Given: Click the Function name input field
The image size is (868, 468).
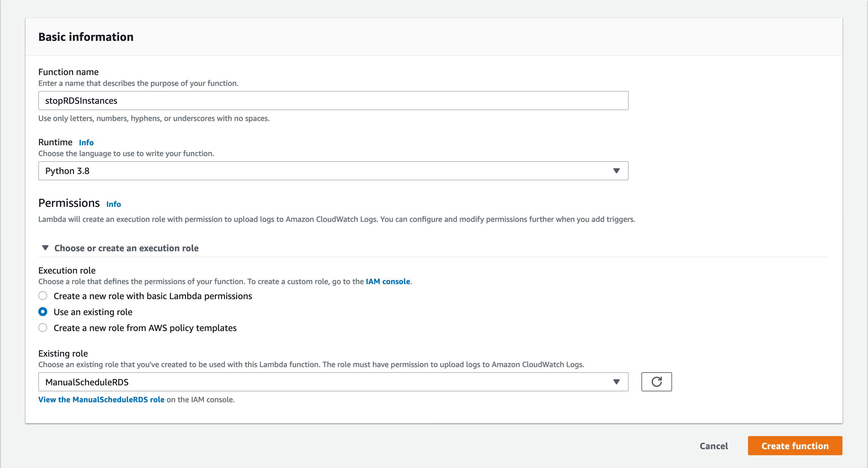Looking at the screenshot, I should tap(333, 101).
